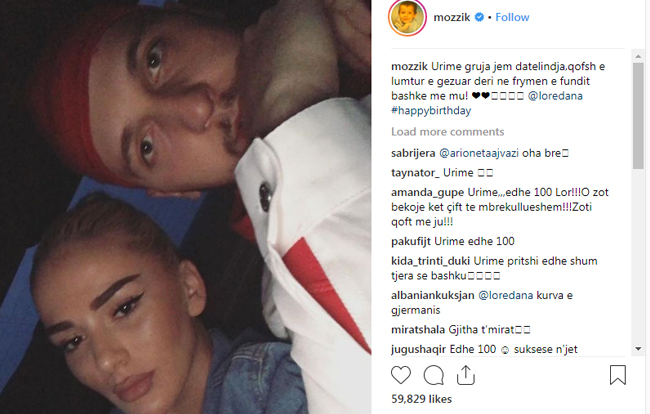Open the comment bubble icon
This screenshot has width=650, height=414.
434,375
